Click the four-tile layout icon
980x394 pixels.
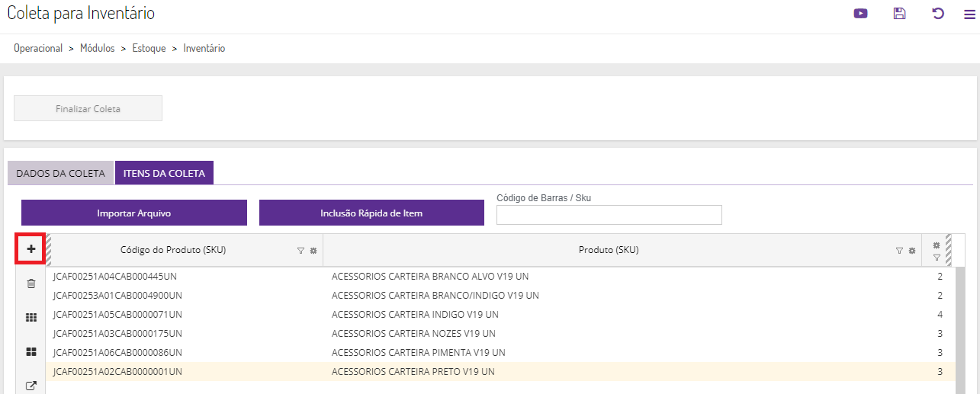point(31,352)
